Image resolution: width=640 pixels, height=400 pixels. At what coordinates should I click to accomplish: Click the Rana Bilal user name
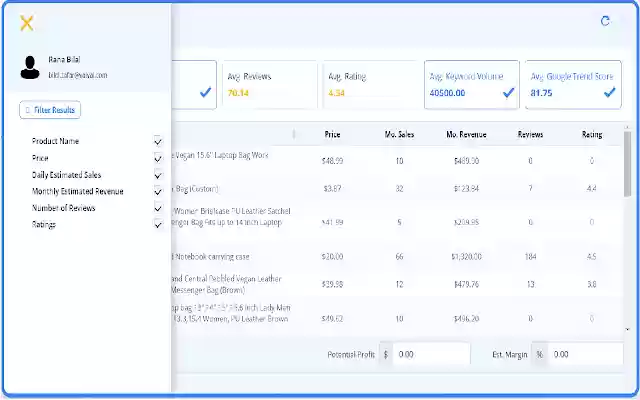[x=64, y=60]
